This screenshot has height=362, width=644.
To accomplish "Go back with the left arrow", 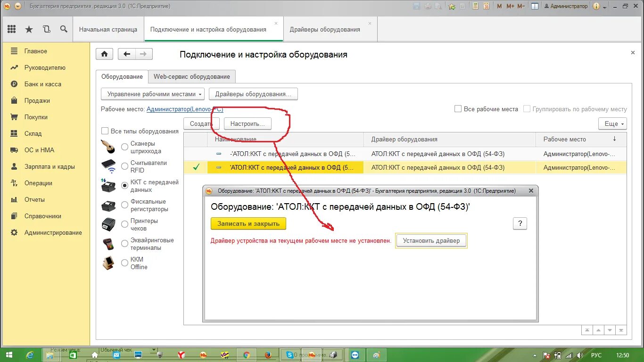I will click(x=127, y=54).
